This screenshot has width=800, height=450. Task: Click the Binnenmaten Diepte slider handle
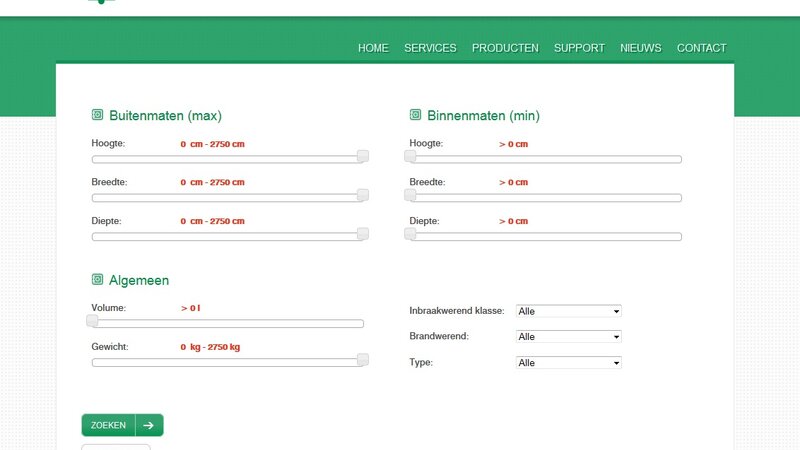coord(410,234)
